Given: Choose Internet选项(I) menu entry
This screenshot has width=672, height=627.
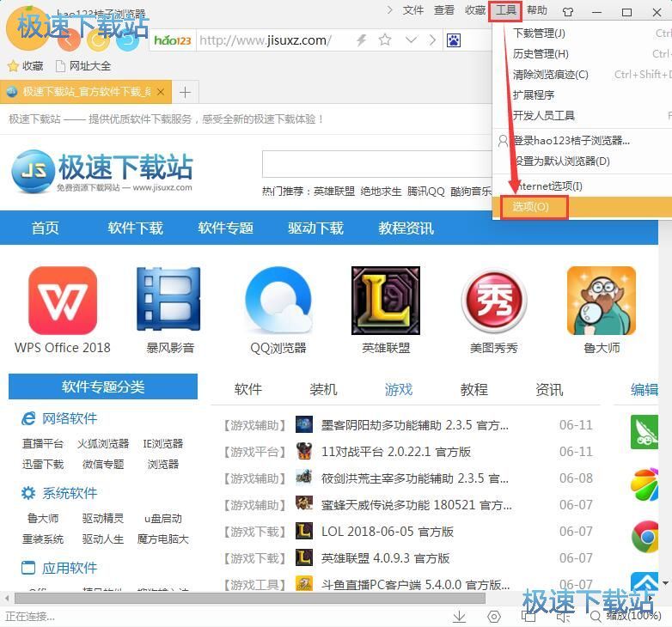Looking at the screenshot, I should click(582, 186).
